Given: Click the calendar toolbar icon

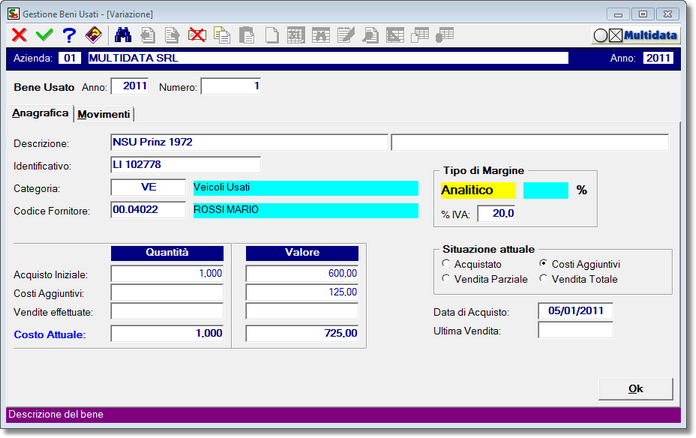Looking at the screenshot, I should (x=320, y=35).
